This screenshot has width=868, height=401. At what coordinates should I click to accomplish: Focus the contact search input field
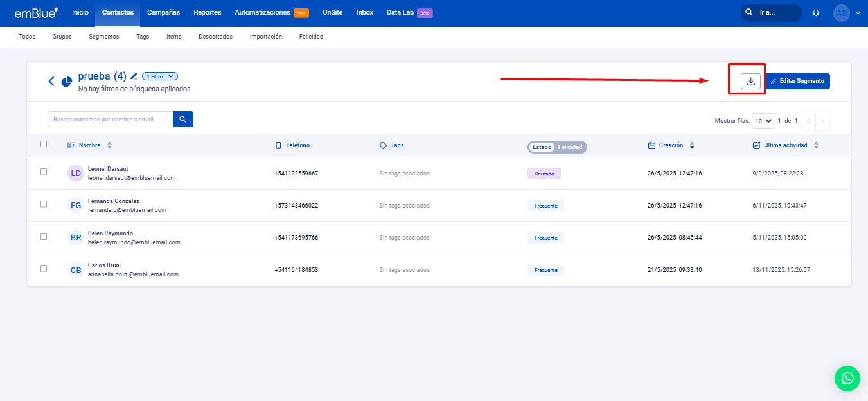point(110,119)
